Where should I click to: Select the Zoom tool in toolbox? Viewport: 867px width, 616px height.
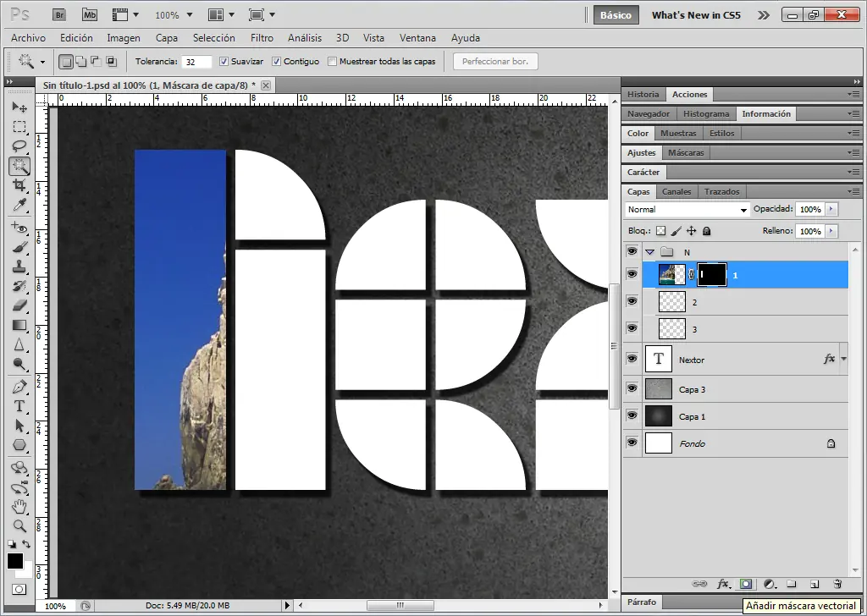point(19,525)
